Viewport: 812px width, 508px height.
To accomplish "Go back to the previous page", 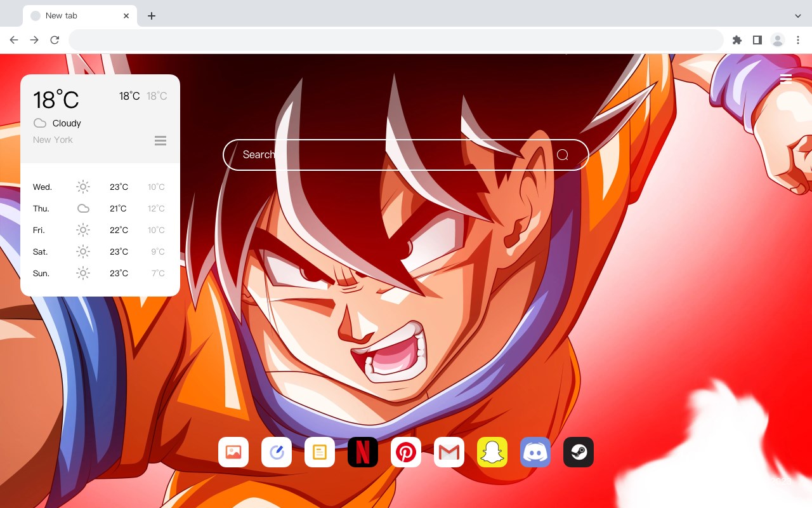I will 14,40.
